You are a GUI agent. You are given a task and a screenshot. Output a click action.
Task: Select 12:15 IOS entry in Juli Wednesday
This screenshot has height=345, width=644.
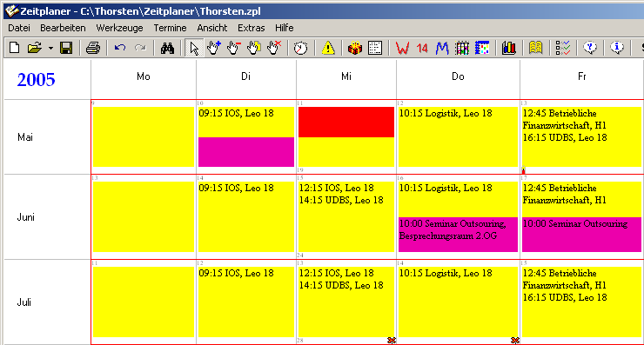337,273
